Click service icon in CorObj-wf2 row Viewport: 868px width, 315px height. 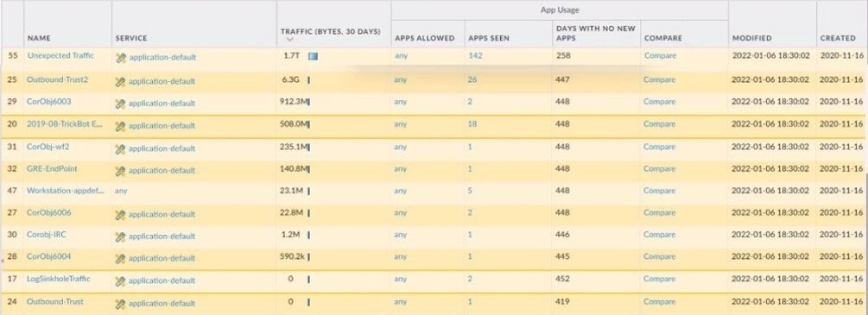[120, 148]
